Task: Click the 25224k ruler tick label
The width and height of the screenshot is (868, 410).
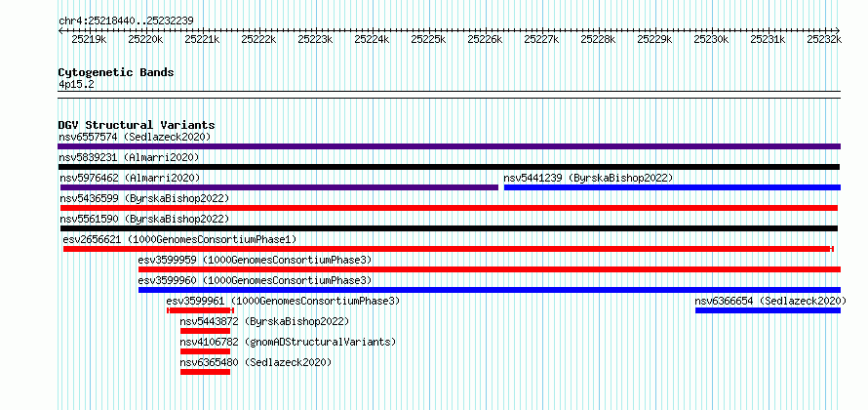Action: click(372, 39)
